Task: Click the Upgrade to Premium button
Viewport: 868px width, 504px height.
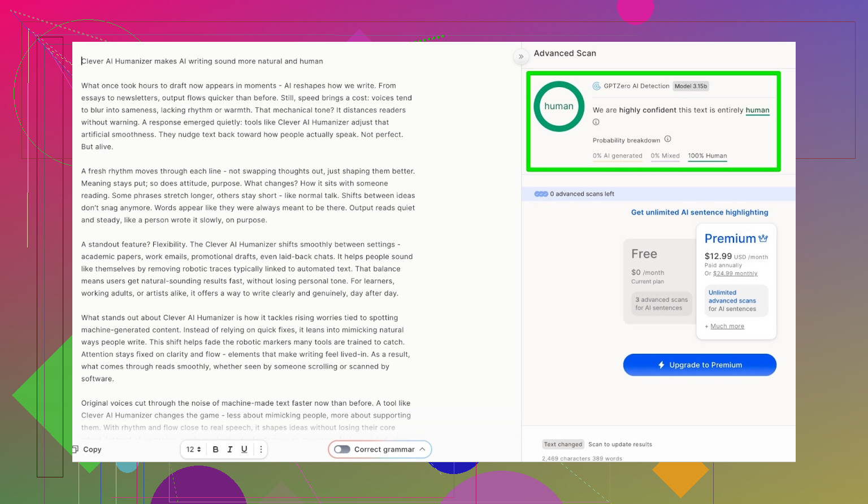Action: click(700, 365)
